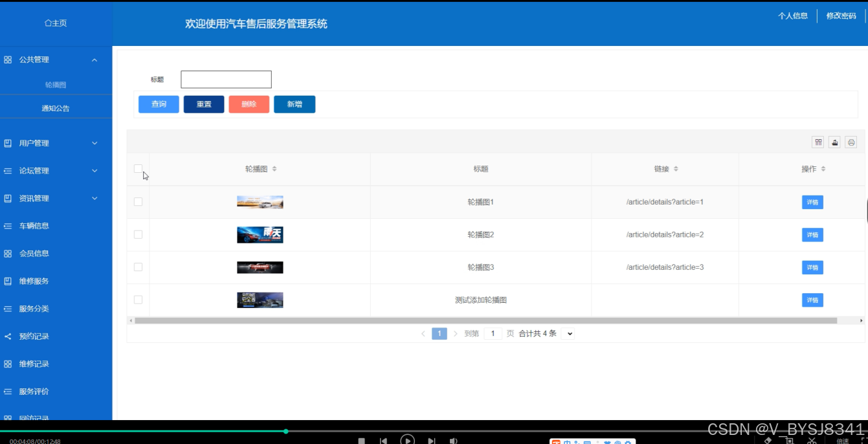Click the 标题 search input field
The image size is (868, 444).
pyautogui.click(x=226, y=80)
